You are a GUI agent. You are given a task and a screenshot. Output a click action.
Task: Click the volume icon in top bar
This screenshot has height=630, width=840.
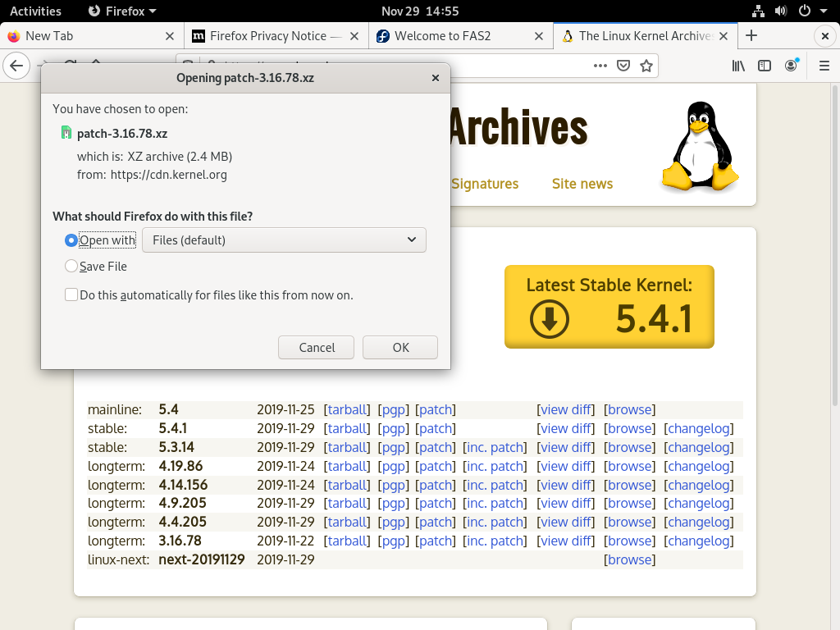click(x=781, y=11)
